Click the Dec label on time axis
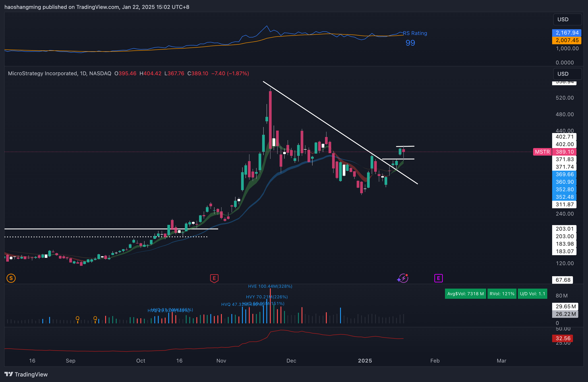 tap(291, 361)
